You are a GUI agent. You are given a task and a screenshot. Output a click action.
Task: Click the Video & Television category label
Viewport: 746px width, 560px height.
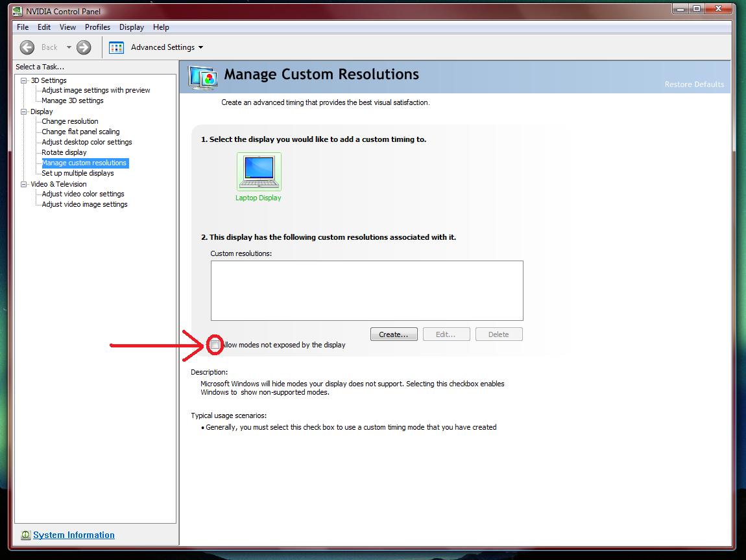coord(58,184)
